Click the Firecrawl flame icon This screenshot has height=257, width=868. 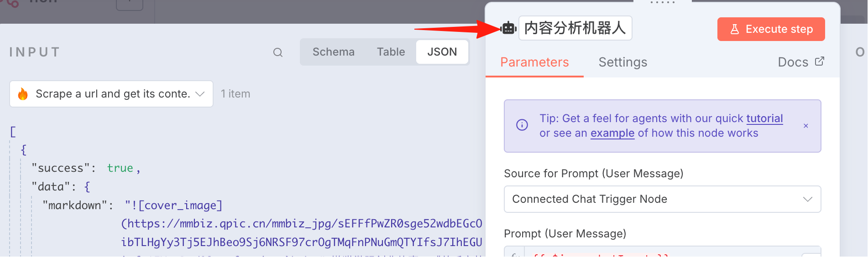click(x=23, y=94)
